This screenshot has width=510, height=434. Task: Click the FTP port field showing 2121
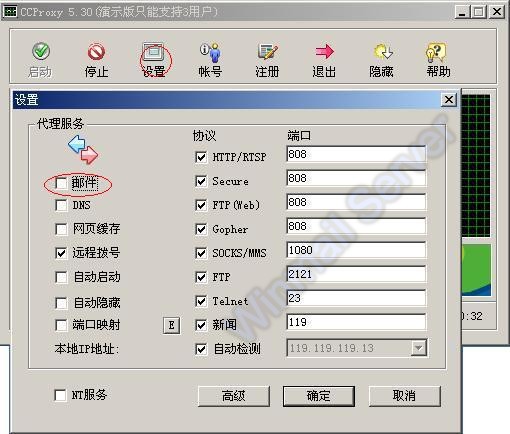356,274
